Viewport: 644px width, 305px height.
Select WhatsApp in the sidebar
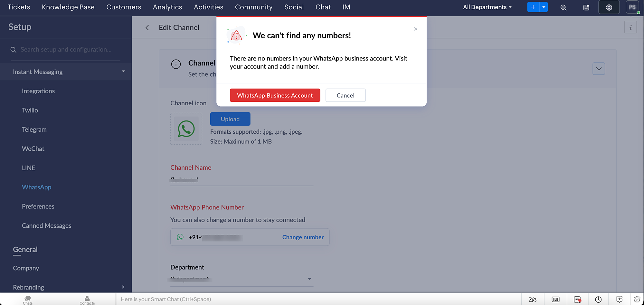tap(37, 187)
